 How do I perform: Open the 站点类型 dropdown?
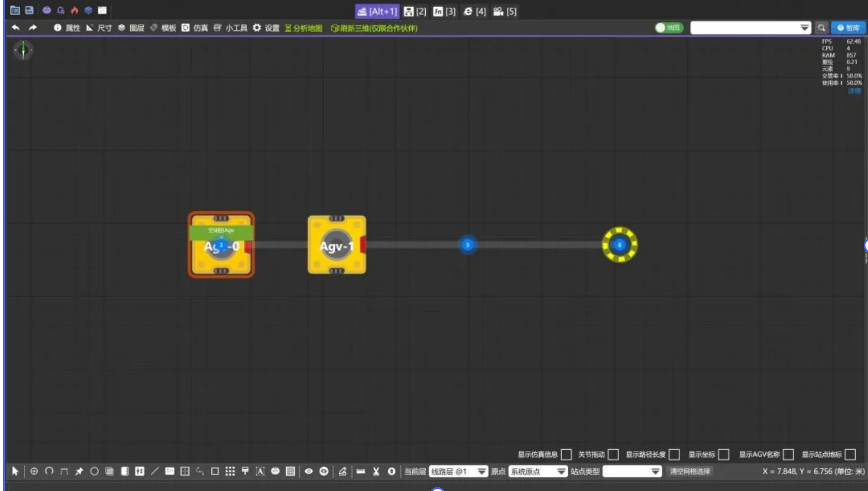(632, 471)
